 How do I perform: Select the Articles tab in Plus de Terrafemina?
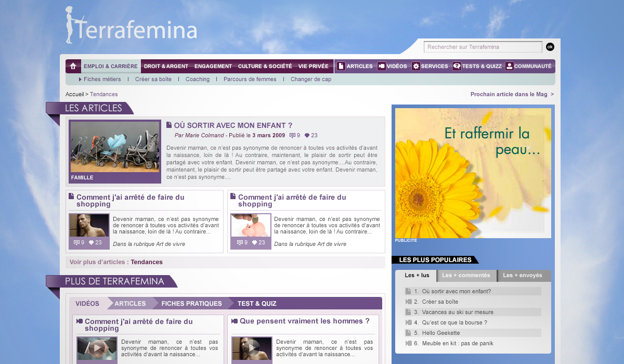click(130, 303)
